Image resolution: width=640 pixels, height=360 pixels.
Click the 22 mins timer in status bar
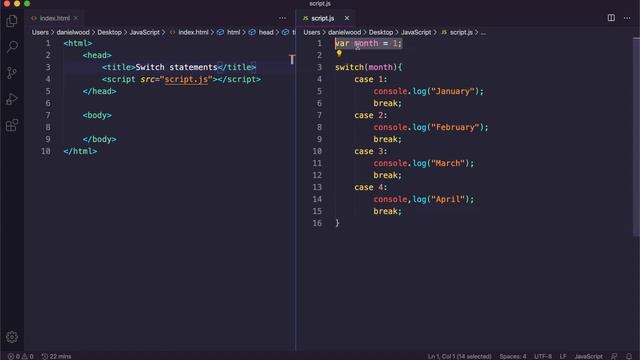(56, 356)
